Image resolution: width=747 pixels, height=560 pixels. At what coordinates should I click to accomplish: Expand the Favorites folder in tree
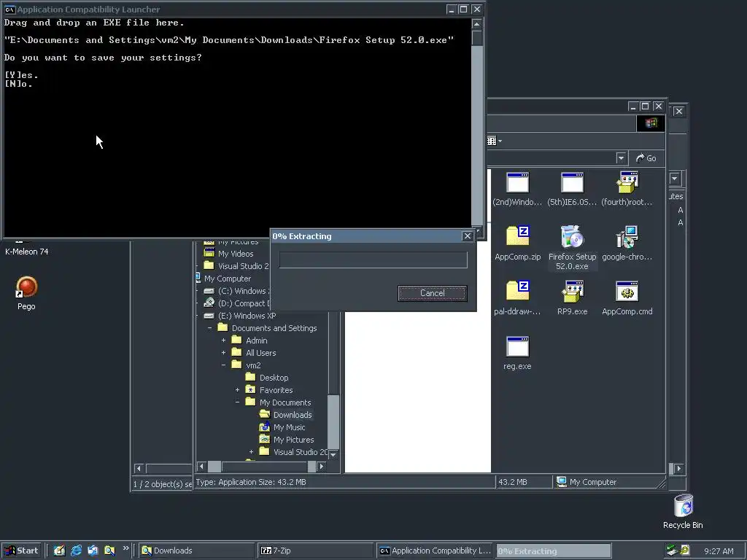click(237, 390)
